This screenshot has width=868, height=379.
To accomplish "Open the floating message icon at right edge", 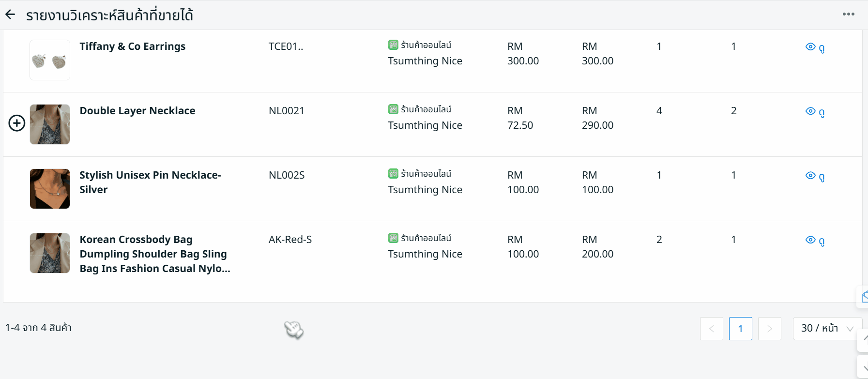I will (x=864, y=296).
